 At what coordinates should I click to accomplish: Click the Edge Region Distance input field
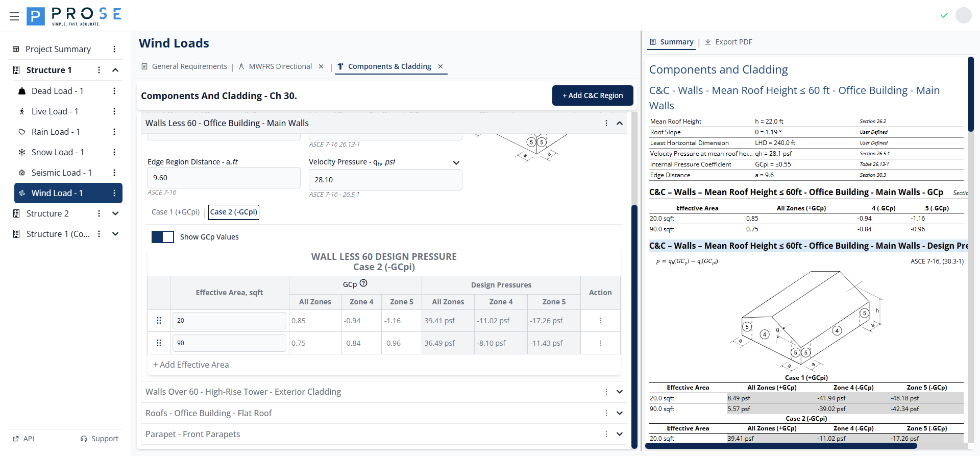(x=224, y=178)
